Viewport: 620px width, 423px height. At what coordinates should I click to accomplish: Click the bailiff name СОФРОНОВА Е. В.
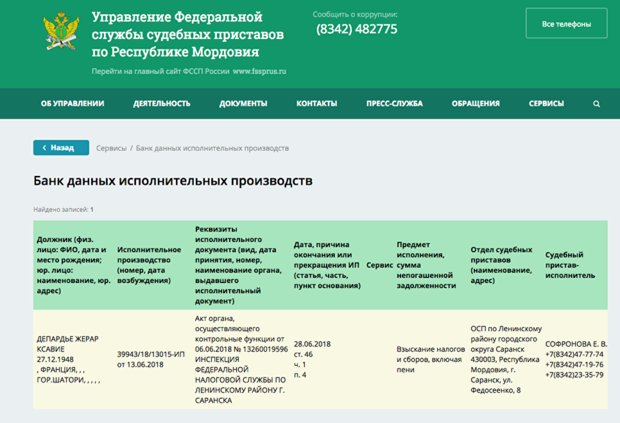pyautogui.click(x=576, y=344)
